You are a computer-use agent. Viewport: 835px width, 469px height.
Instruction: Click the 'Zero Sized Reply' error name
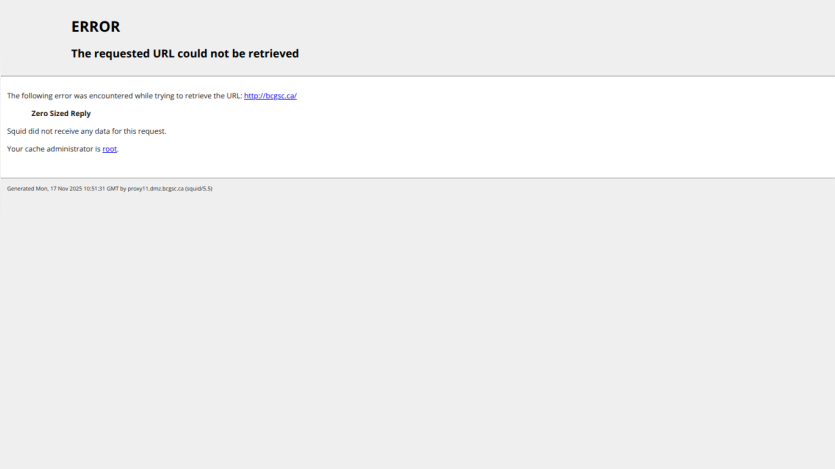pos(61,113)
